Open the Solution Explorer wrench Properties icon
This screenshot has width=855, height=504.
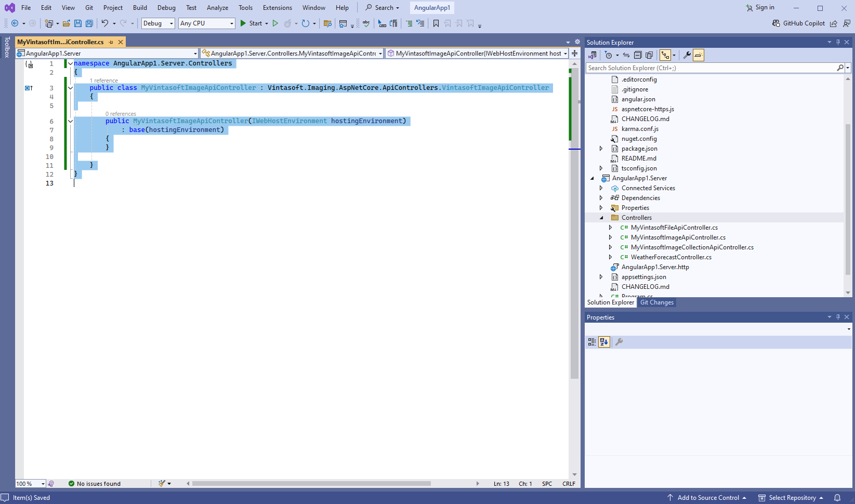pos(687,55)
